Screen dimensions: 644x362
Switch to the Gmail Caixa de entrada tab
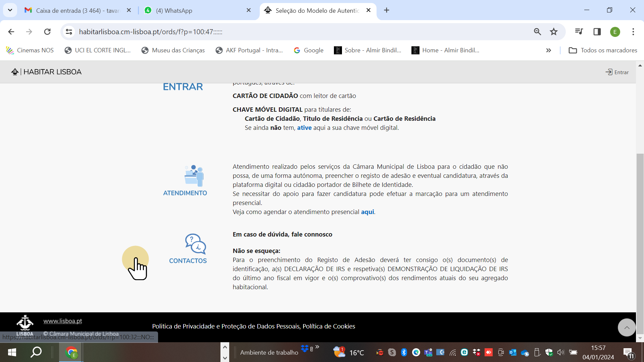77,10
